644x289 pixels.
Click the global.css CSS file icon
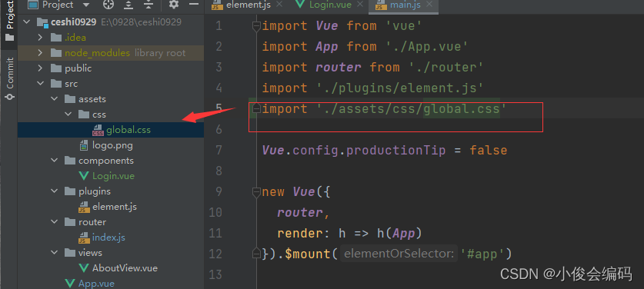pos(98,130)
